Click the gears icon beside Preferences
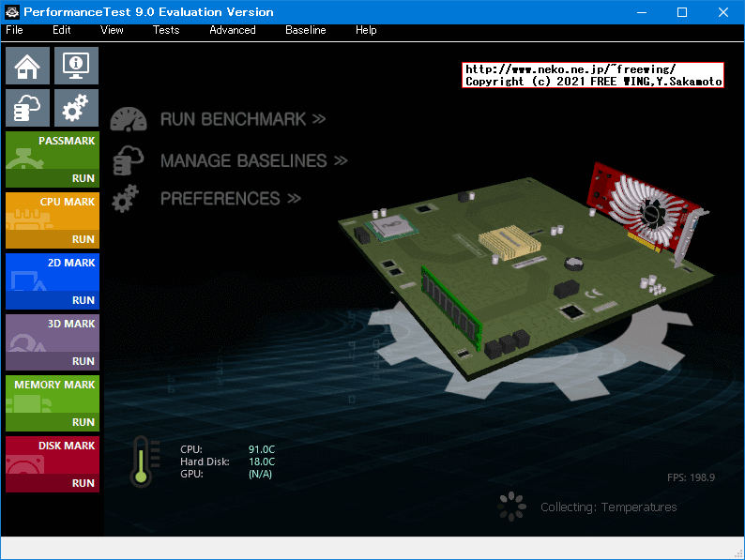Screen dimensions: 745x560 [x=126, y=199]
